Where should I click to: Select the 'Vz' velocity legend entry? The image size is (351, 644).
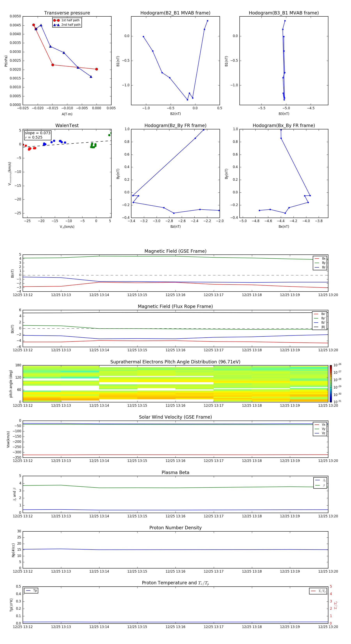click(x=320, y=433)
